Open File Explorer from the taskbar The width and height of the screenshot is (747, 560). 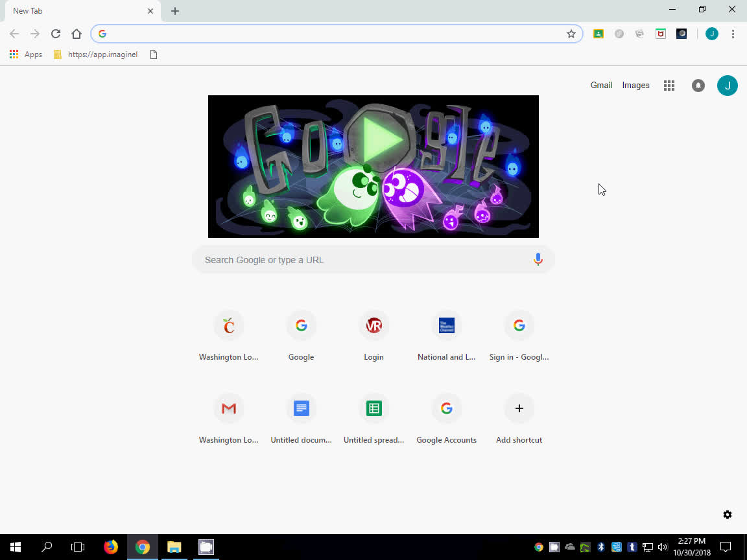[174, 547]
